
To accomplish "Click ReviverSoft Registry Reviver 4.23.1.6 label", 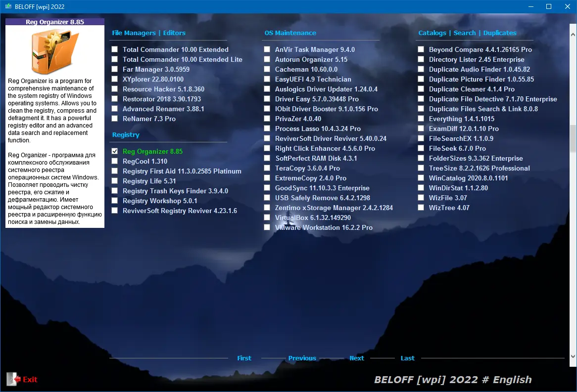I will point(180,211).
